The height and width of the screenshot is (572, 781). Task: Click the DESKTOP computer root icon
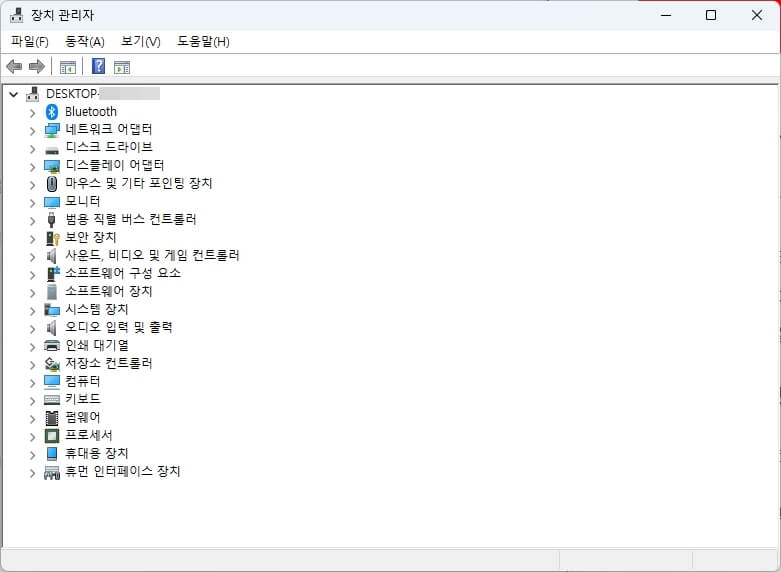32,94
